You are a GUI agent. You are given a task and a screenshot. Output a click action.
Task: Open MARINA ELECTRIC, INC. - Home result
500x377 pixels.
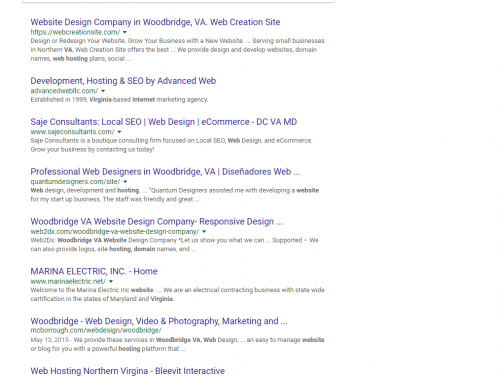94,271
